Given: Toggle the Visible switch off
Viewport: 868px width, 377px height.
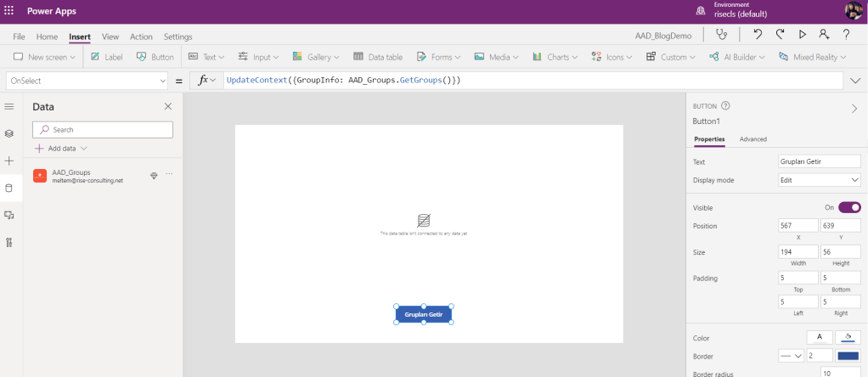Looking at the screenshot, I should point(849,207).
